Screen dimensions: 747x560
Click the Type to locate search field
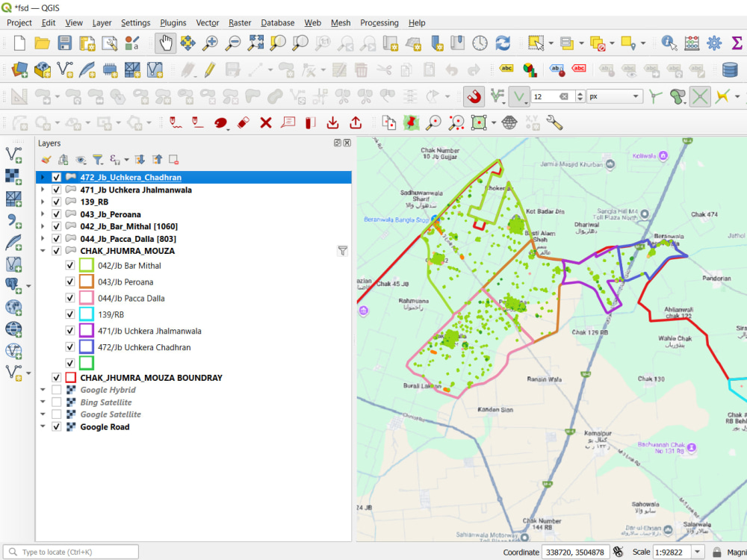tap(72, 552)
